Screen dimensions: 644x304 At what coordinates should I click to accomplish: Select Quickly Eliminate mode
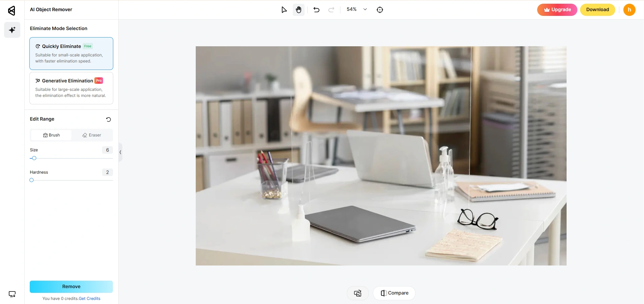coord(71,53)
